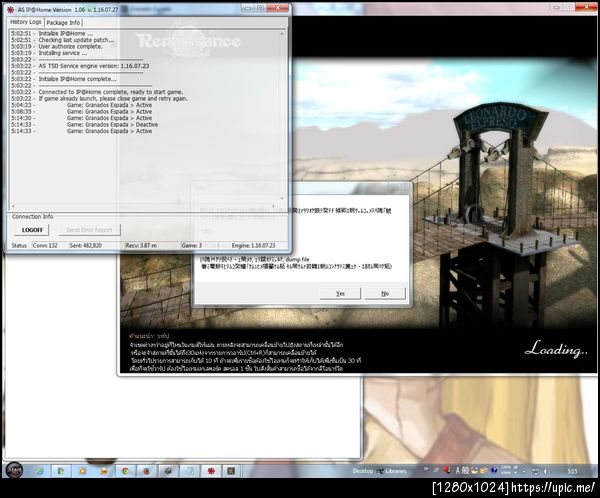Select log line 'Checking last update patch...'
This screenshot has width=600, height=498.
pyautogui.click(x=76, y=40)
